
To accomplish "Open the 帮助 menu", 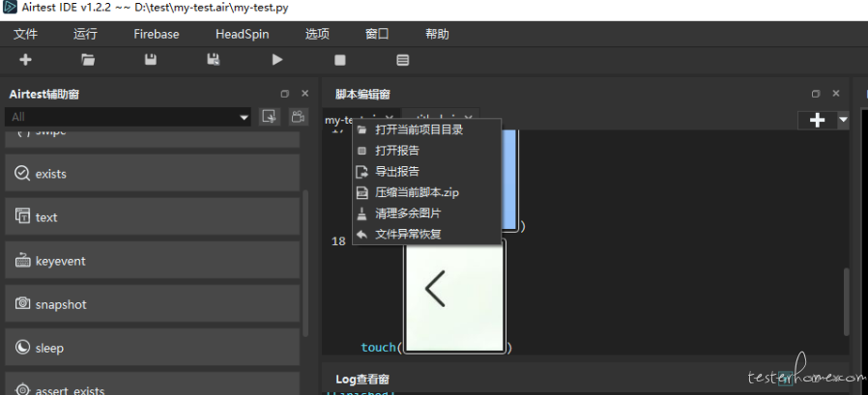I will [437, 34].
